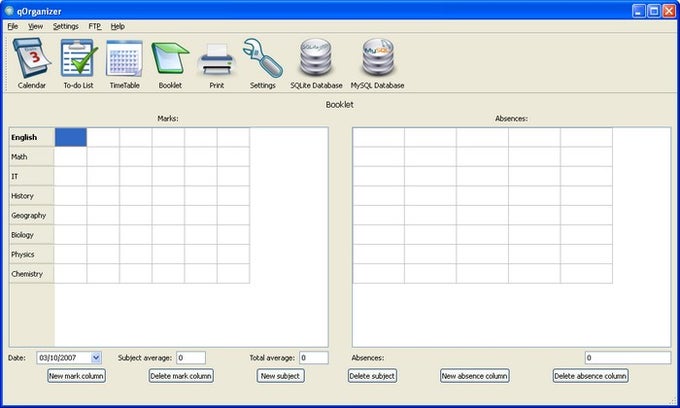Select the Biology row header
Image resolution: width=680 pixels, height=408 pixels.
[32, 235]
